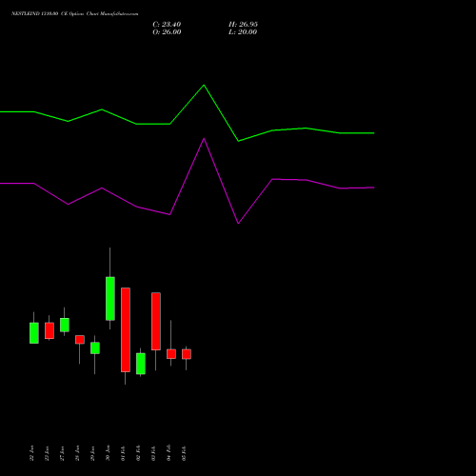476x476 pixels.
Task: Click the open value O: 26.00
Action: pos(167,32)
